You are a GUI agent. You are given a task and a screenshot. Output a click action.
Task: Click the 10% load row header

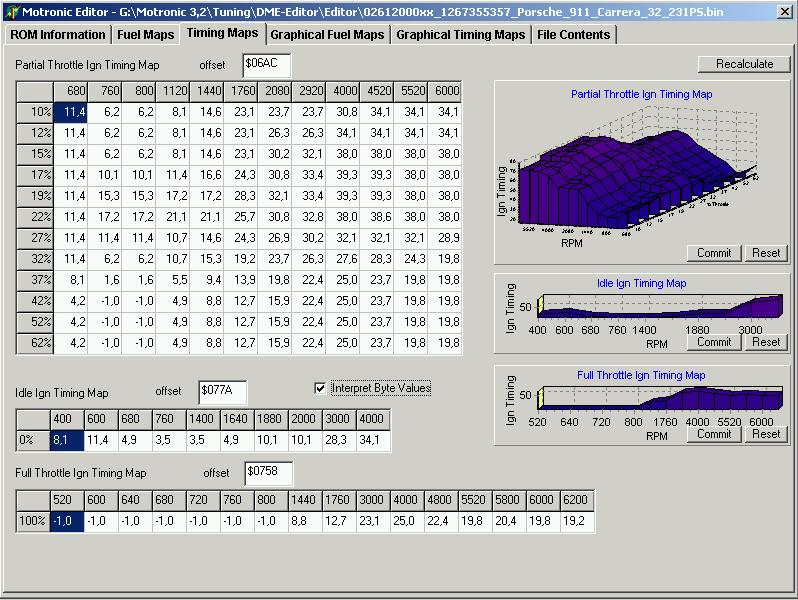pos(35,112)
